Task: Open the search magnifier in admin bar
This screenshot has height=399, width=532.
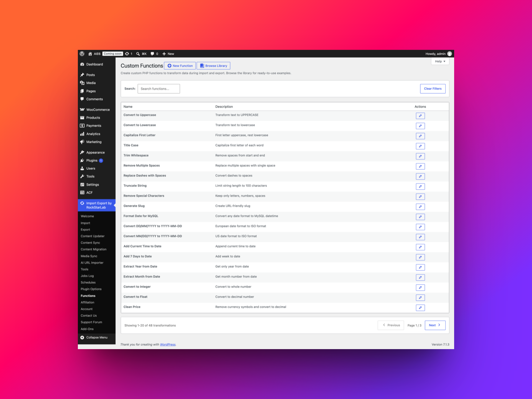Action: point(138,54)
